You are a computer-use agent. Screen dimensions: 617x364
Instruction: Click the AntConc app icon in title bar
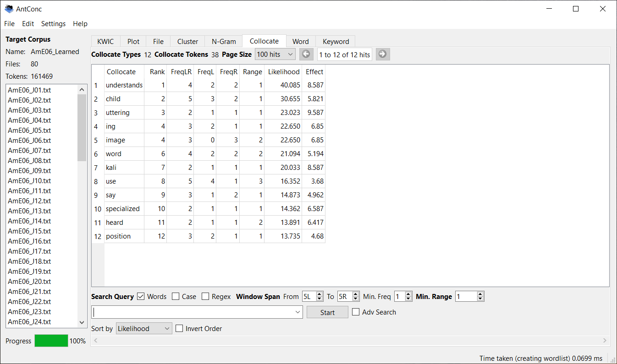coord(9,9)
